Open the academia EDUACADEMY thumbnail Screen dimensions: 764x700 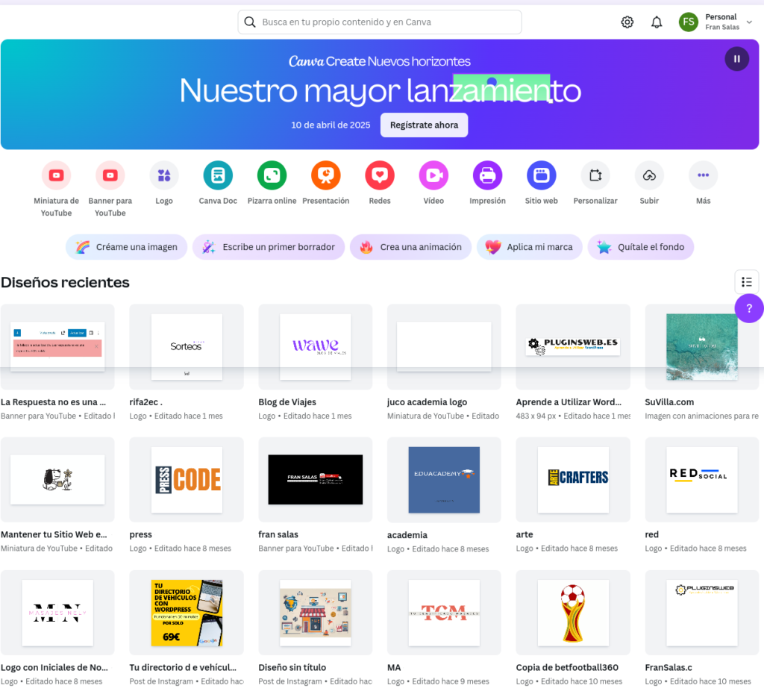coord(444,480)
